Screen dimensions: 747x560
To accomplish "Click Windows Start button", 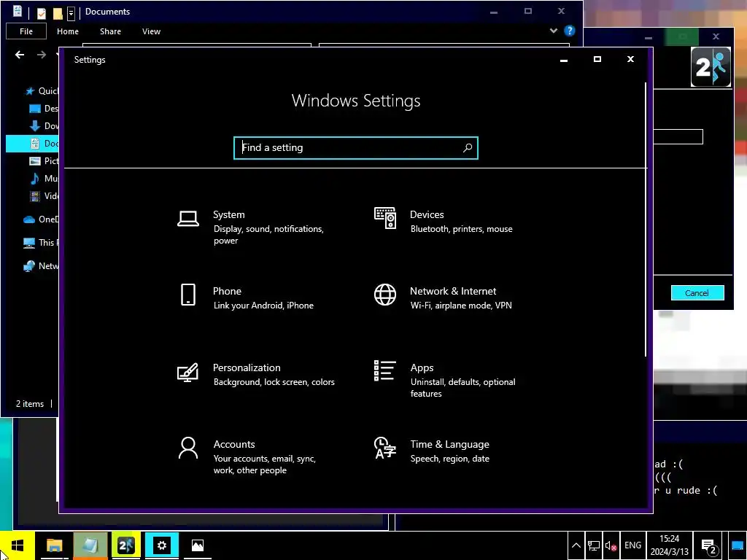I will click(18, 545).
